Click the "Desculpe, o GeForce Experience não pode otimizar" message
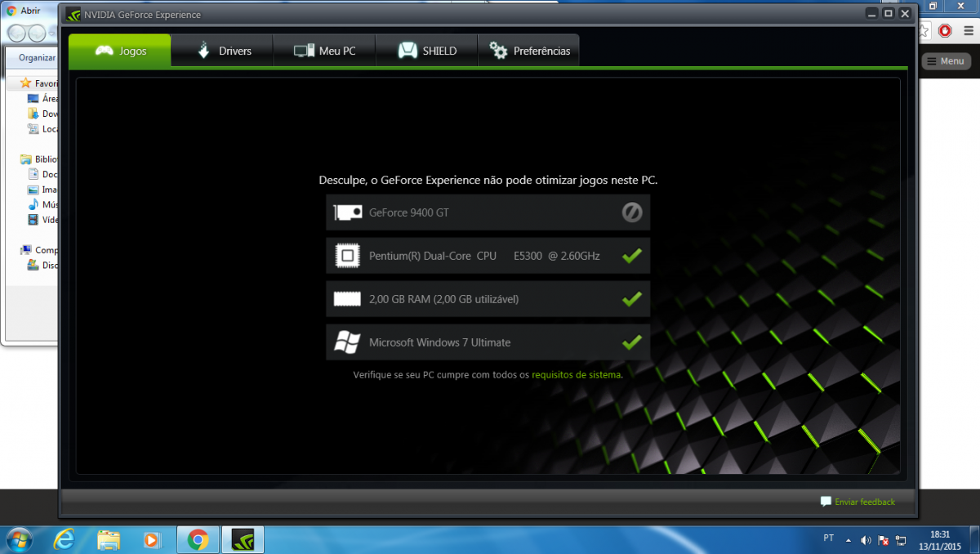 [488, 180]
